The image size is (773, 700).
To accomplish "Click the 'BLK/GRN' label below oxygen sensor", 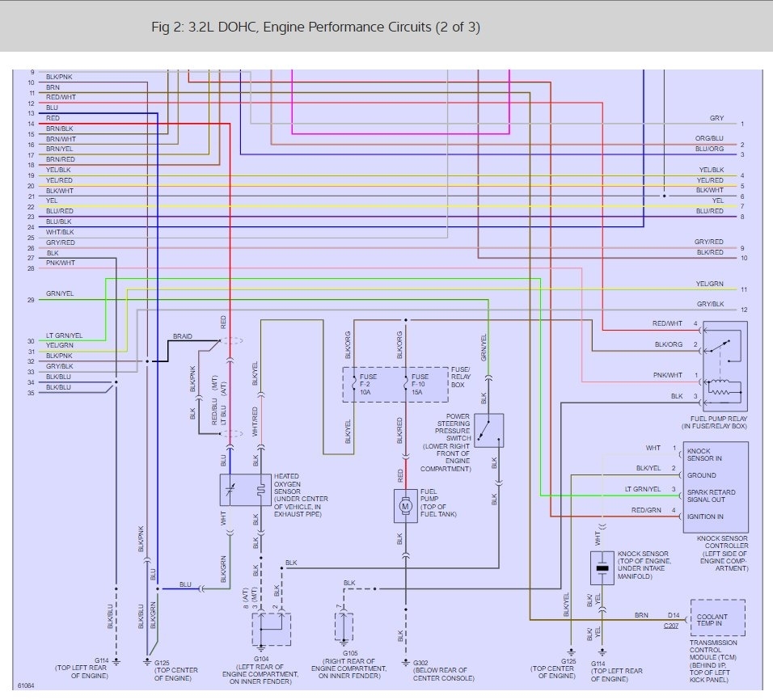I will (x=223, y=569).
